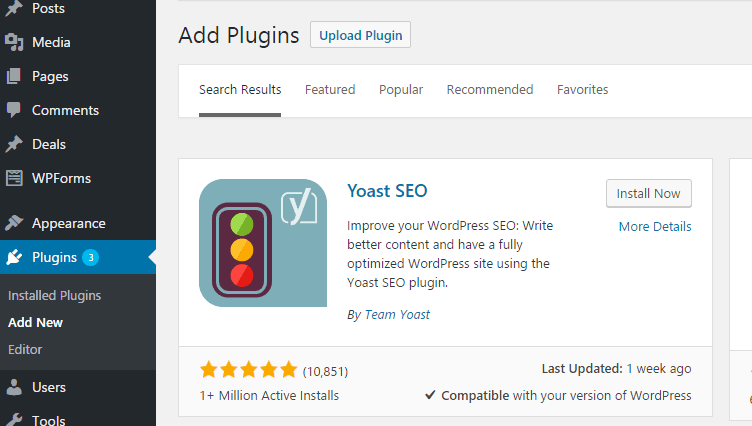Image resolution: width=752 pixels, height=426 pixels.
Task: Click the Tools wrench icon
Action: 14,419
